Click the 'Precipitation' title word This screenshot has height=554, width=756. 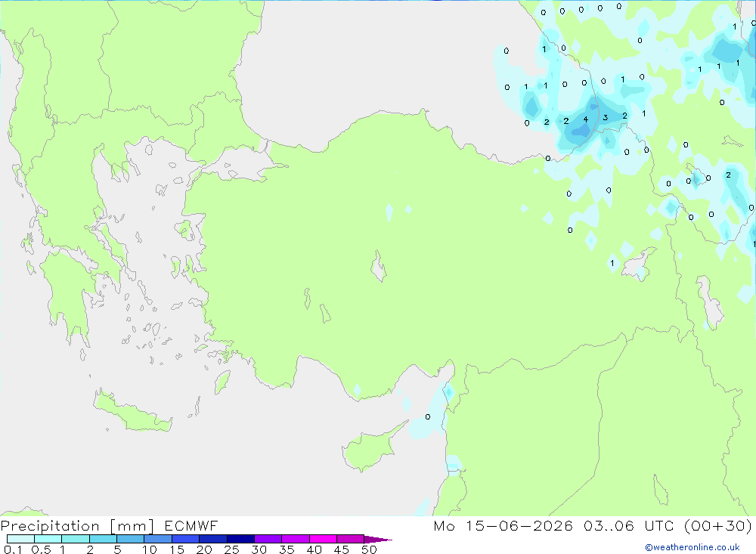(50, 526)
